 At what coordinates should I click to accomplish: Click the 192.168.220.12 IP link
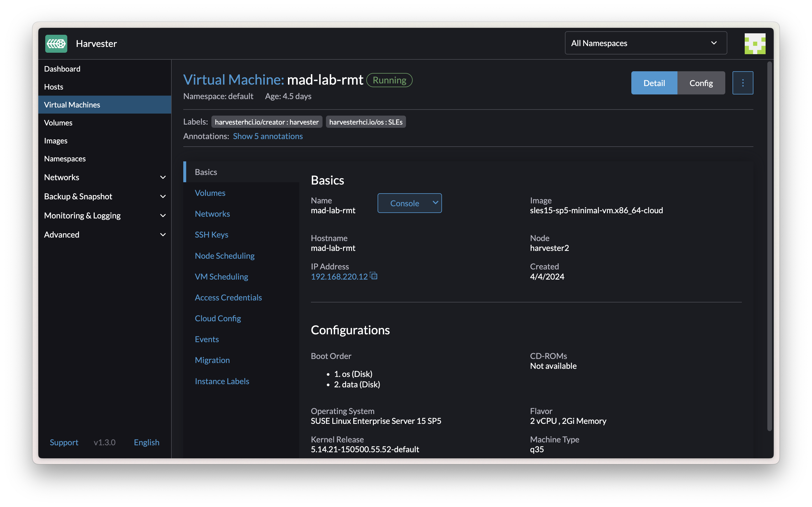point(339,277)
